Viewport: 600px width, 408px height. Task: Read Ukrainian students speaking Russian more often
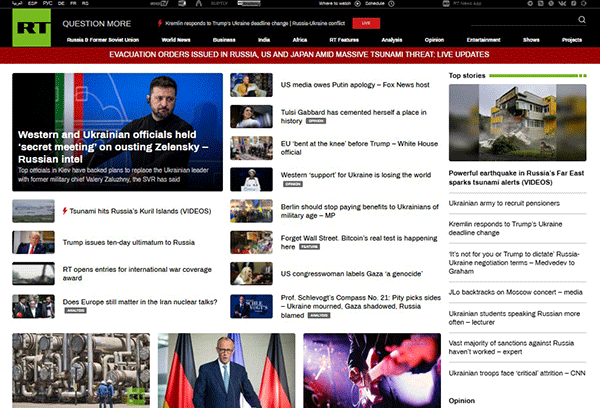pyautogui.click(x=514, y=318)
